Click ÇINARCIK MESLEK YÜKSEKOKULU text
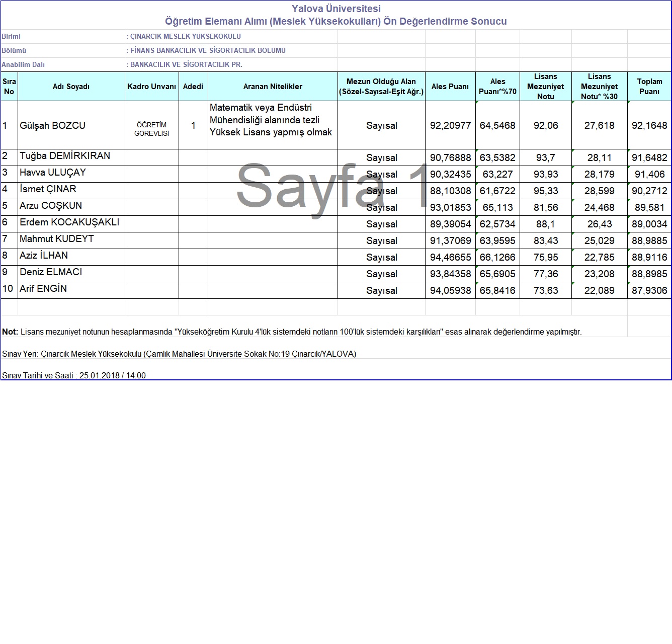Screen dimensions: 672x644 click(186, 36)
